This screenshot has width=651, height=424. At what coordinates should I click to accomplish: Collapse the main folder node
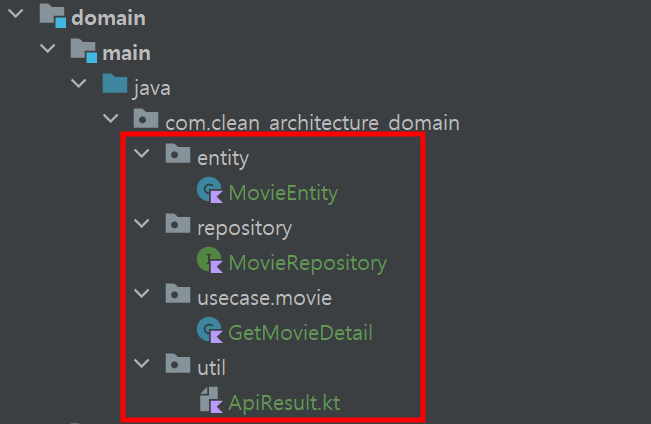[47, 49]
